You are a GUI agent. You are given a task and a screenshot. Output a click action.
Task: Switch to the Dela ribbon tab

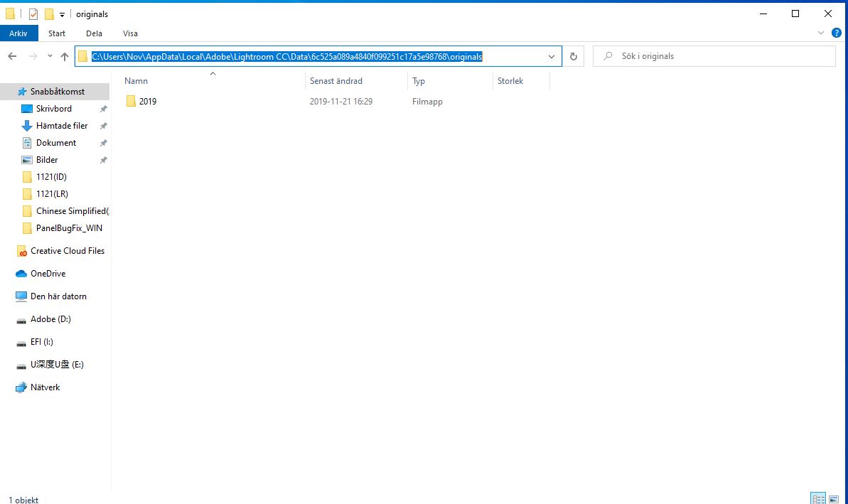pos(94,33)
